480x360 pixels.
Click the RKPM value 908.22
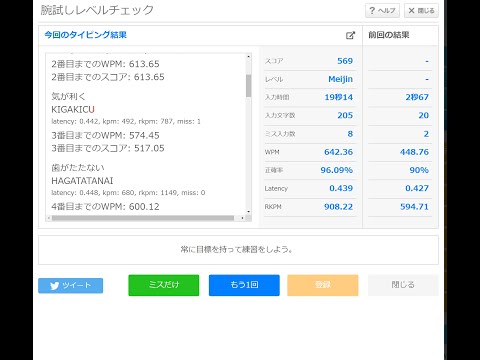tap(338, 207)
